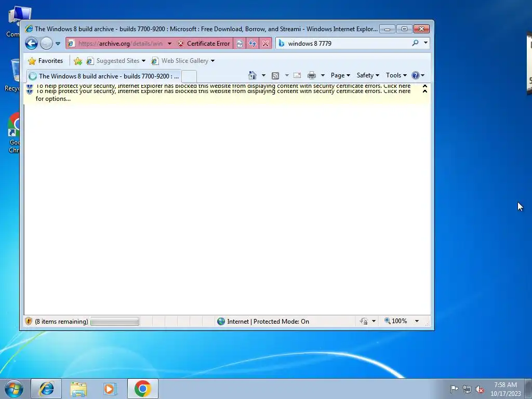532x399 pixels.
Task: Click Google Chrome taskbar icon
Action: click(x=142, y=389)
